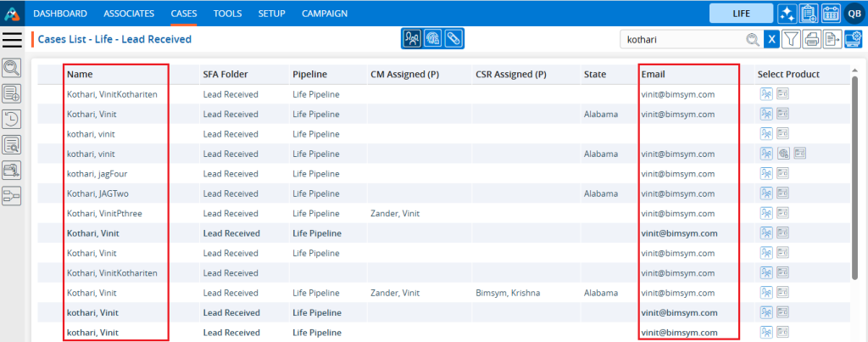The image size is (868, 342).
Task: Open the CAMPAIGN menu
Action: tap(325, 14)
